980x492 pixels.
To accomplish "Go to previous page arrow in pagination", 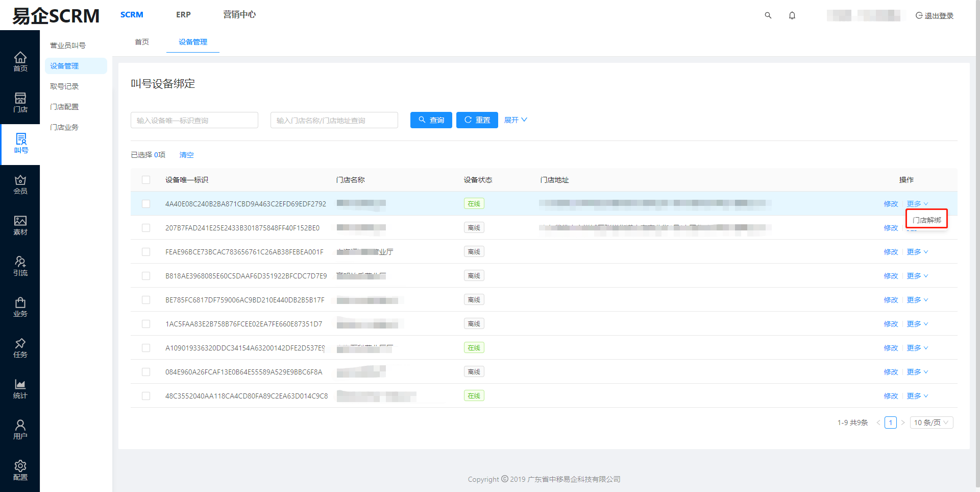I will tap(878, 423).
